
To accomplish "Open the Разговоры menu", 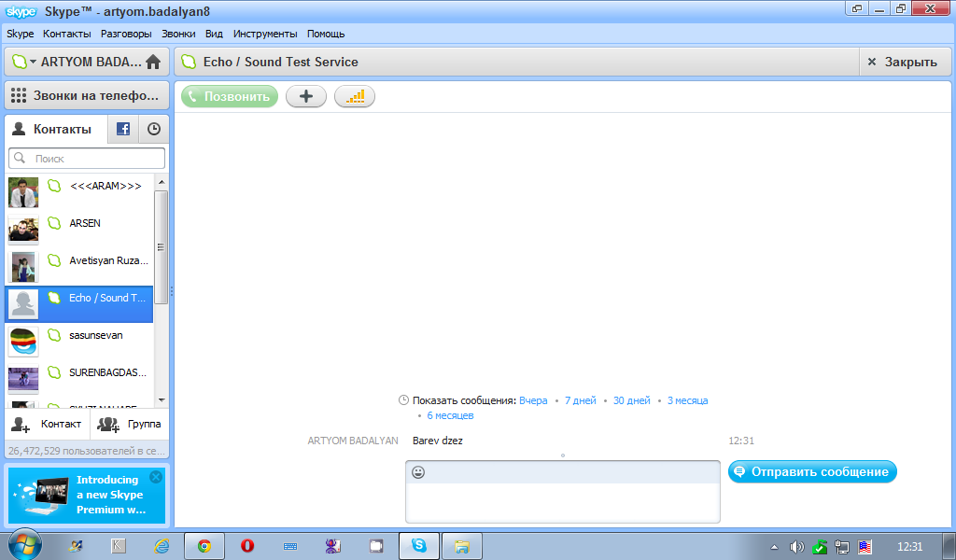I will [x=126, y=34].
